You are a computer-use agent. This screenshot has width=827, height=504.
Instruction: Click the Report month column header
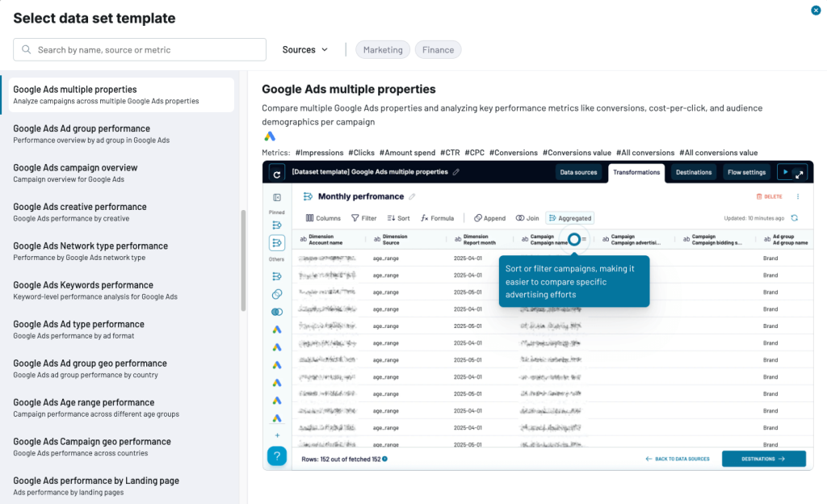tap(481, 240)
